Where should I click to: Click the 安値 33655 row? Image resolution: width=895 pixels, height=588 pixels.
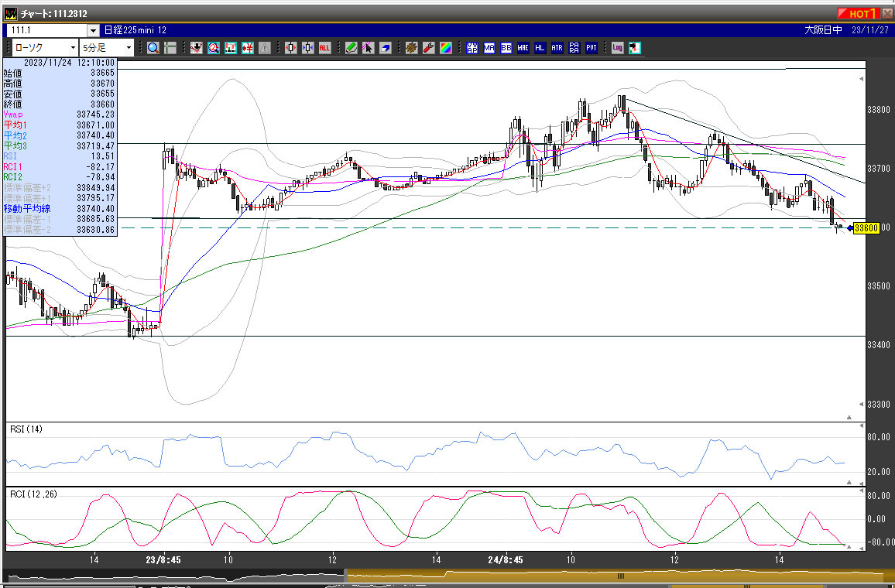pyautogui.click(x=60, y=94)
